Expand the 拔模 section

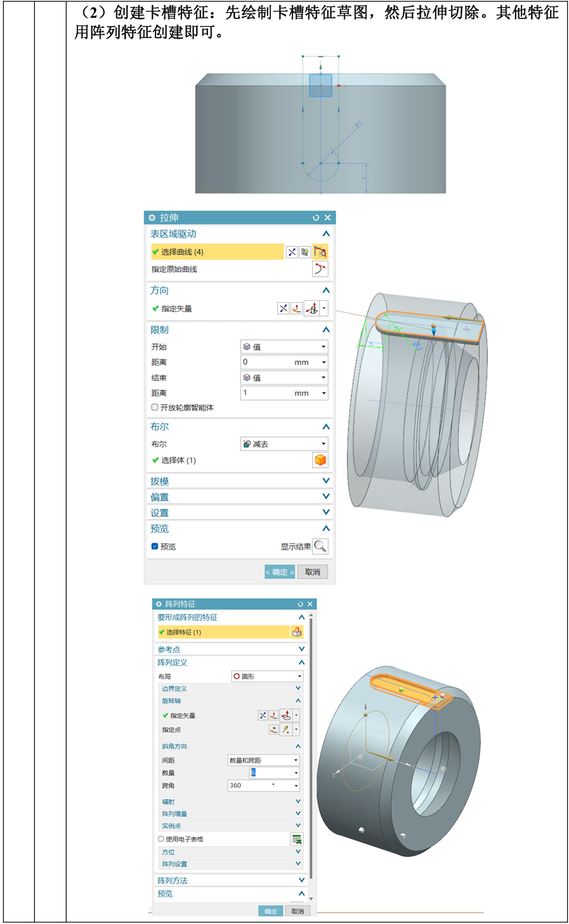(x=326, y=481)
